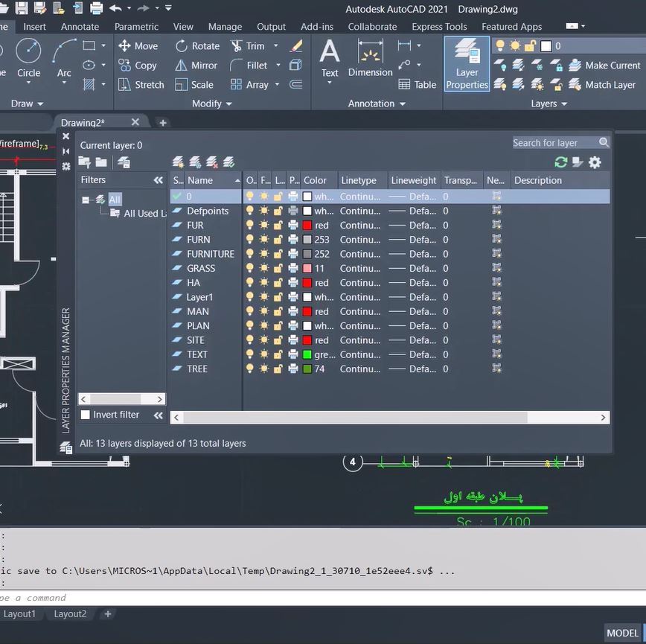The height and width of the screenshot is (644, 646).
Task: Open layer manager settings gear
Action: [x=595, y=162]
